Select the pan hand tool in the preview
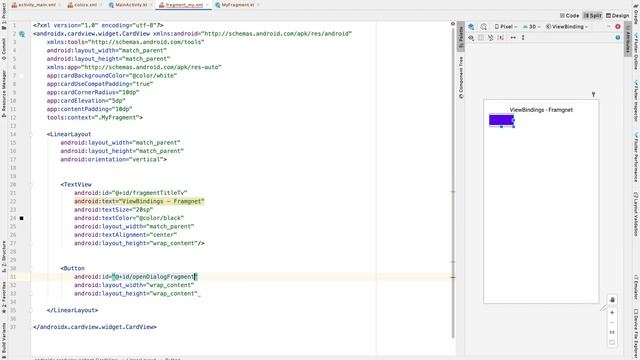The height and width of the screenshot is (360, 640). click(612, 300)
